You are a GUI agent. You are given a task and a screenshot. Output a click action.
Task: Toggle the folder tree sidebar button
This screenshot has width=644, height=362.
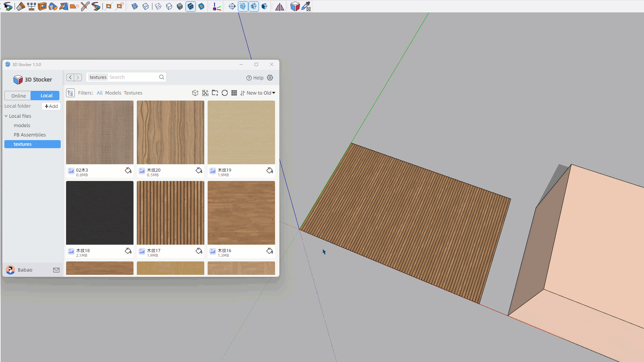point(70,93)
